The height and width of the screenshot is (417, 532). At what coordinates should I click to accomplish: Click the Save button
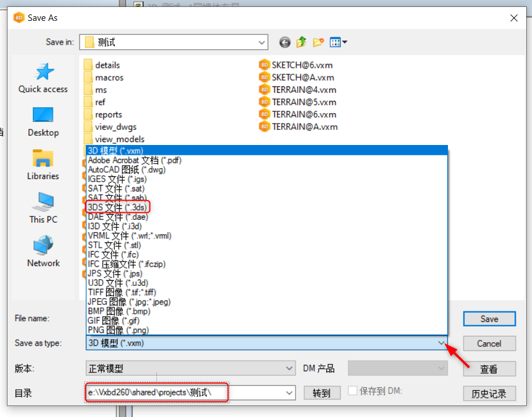tap(489, 319)
